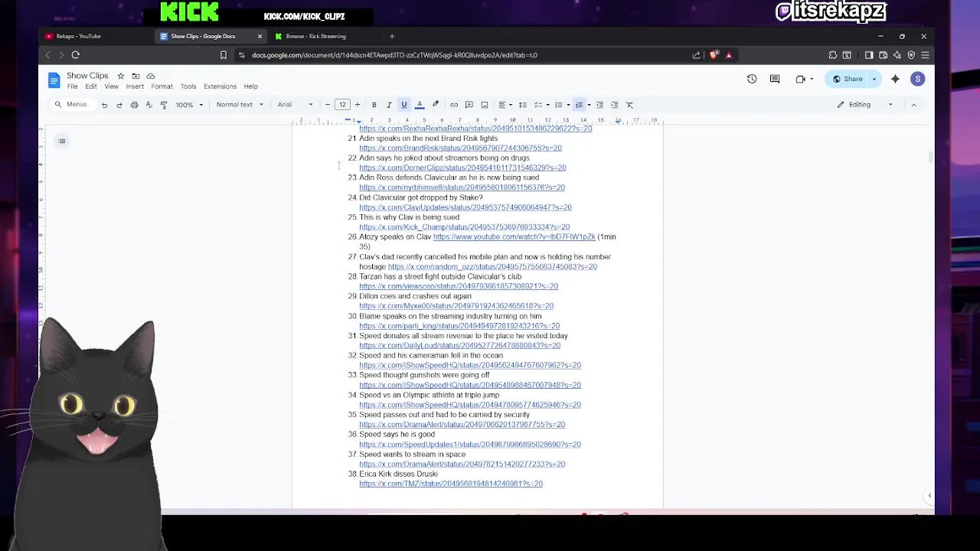Check the cloud document status icon
Viewport: 980px width, 551px height.
[151, 76]
